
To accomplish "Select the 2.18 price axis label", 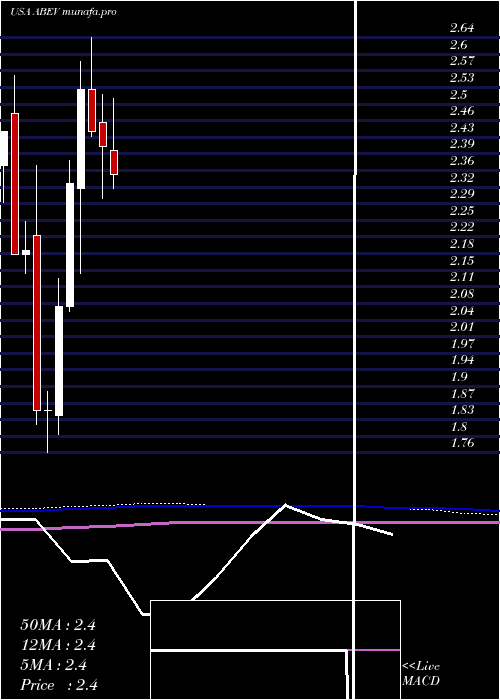I will click(x=462, y=244).
